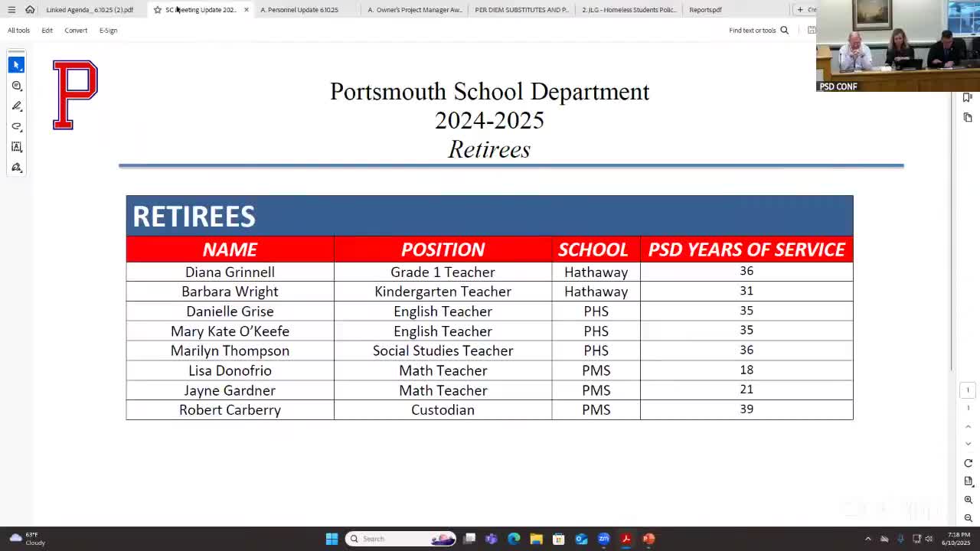Click Social Studies Teacher cell
Image resolution: width=980 pixels, height=551 pixels.
pos(443,350)
